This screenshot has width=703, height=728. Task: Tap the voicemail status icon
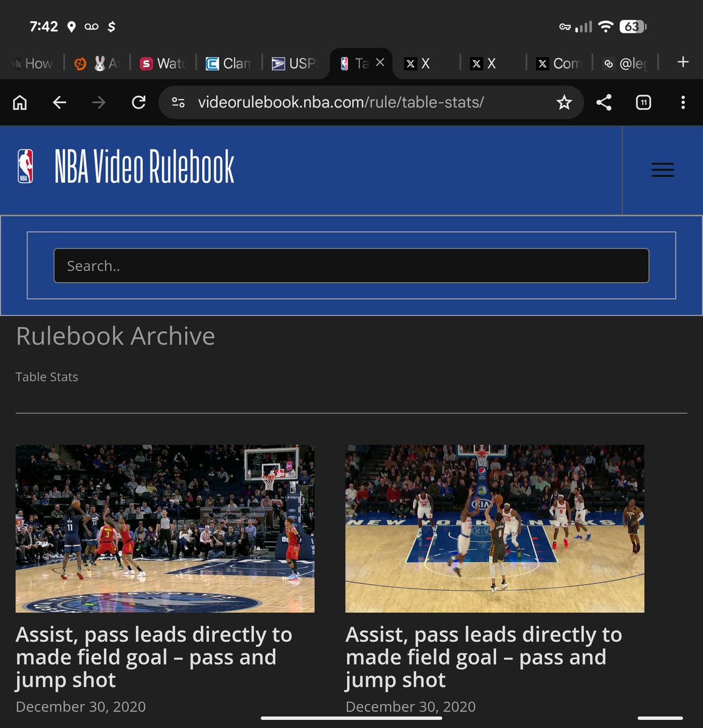pos(92,27)
